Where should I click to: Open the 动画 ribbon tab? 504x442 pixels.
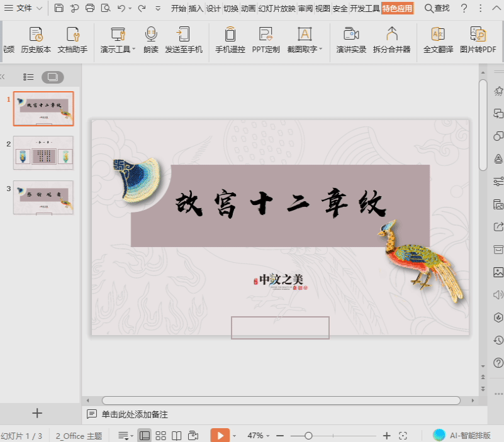(249, 8)
